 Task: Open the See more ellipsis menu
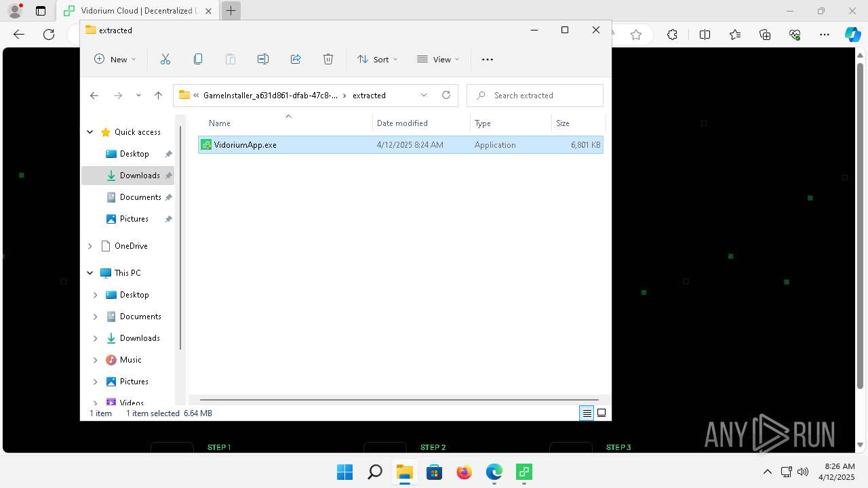[x=488, y=60]
